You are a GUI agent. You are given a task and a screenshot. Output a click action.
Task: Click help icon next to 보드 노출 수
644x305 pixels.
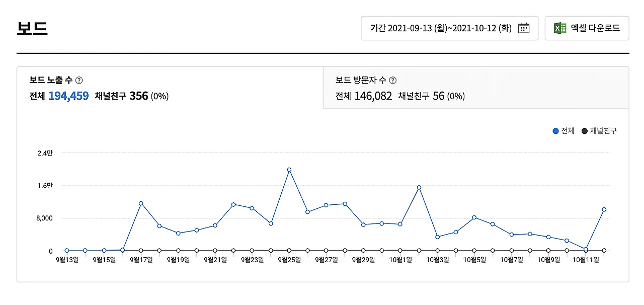(79, 80)
